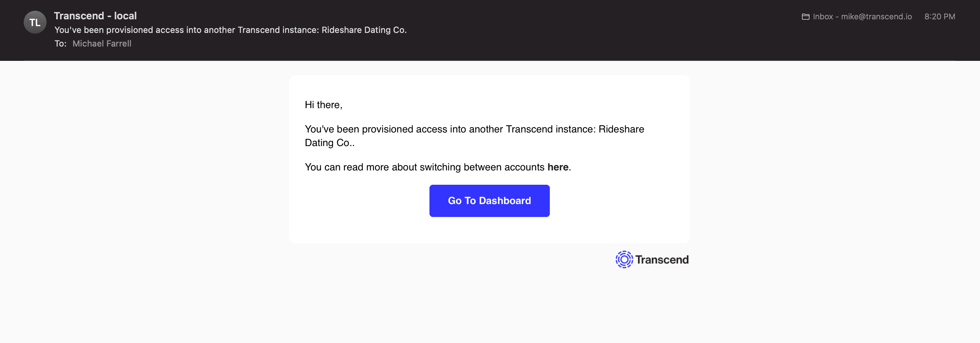Select the sender name Transcend - local

click(x=95, y=16)
